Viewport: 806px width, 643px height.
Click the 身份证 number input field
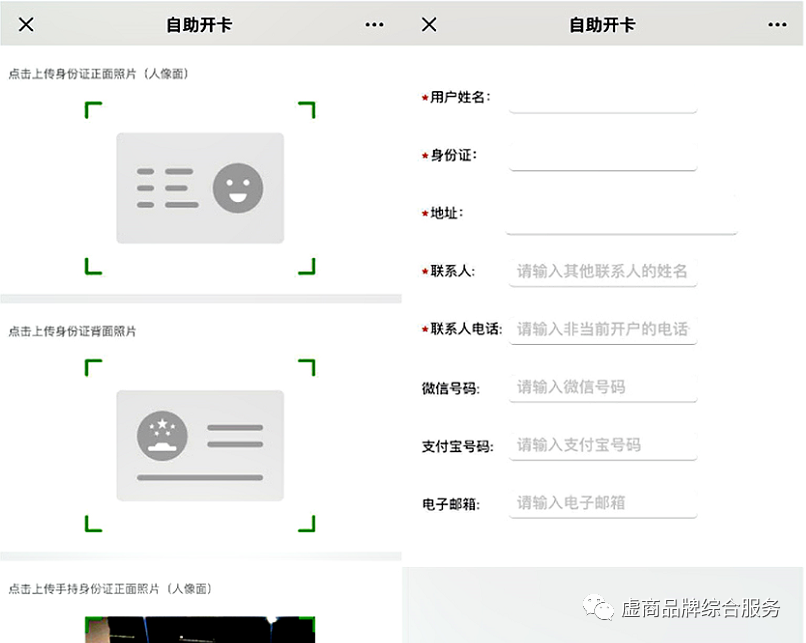coord(602,156)
